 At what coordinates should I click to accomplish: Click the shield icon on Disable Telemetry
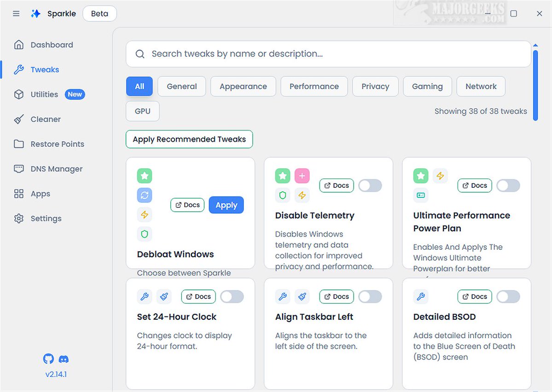tap(283, 195)
